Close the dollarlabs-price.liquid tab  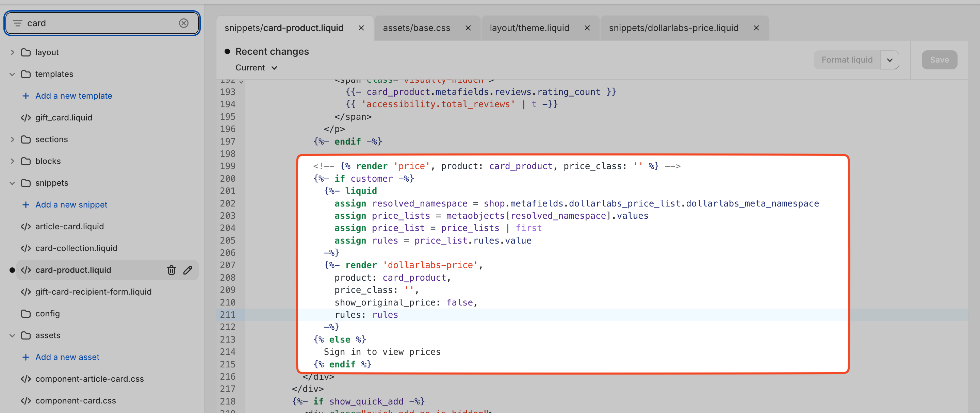pyautogui.click(x=756, y=28)
